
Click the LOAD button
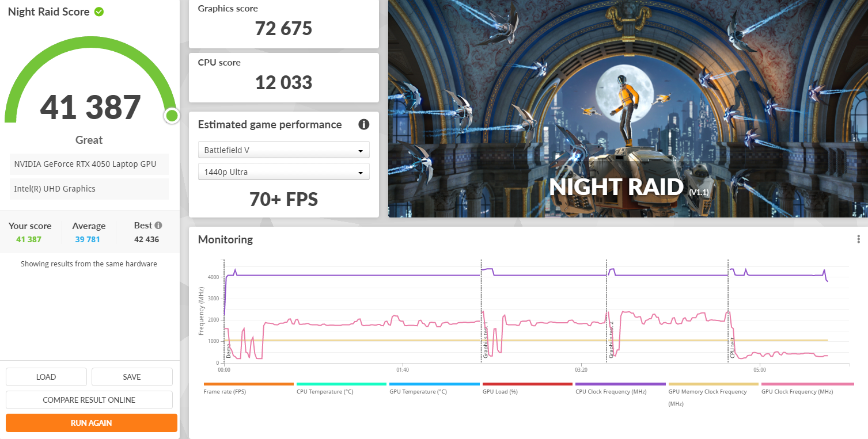46,377
